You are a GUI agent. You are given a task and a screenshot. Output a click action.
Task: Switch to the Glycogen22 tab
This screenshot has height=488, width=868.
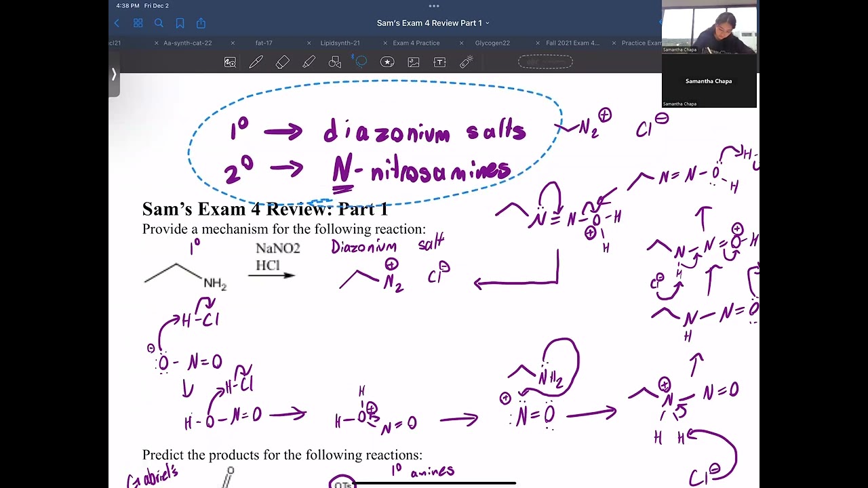pos(492,43)
